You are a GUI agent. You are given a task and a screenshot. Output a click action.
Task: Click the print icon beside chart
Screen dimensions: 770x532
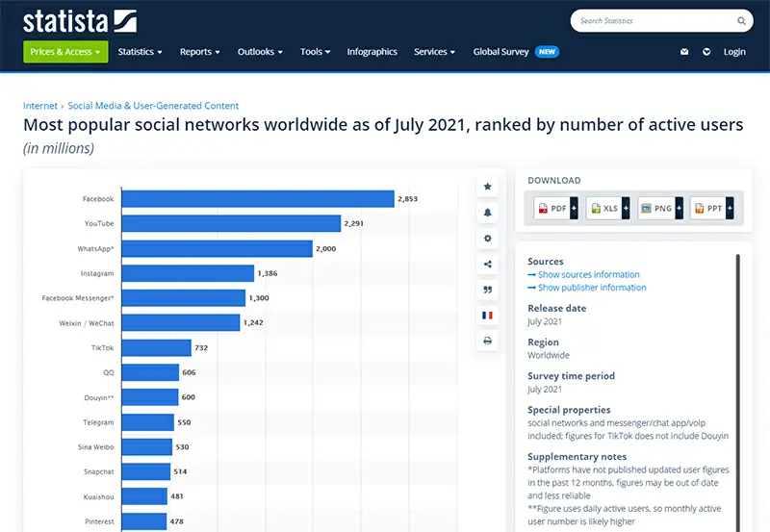pos(488,341)
